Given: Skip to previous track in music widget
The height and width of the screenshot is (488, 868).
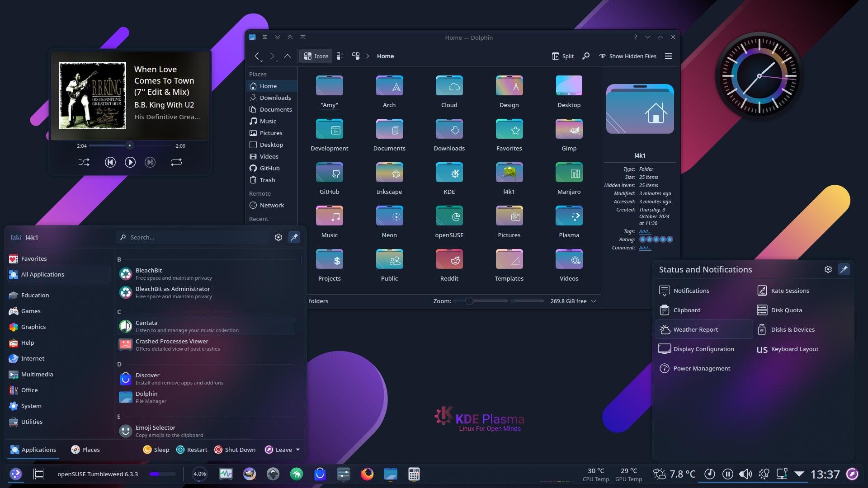Looking at the screenshot, I should point(110,162).
